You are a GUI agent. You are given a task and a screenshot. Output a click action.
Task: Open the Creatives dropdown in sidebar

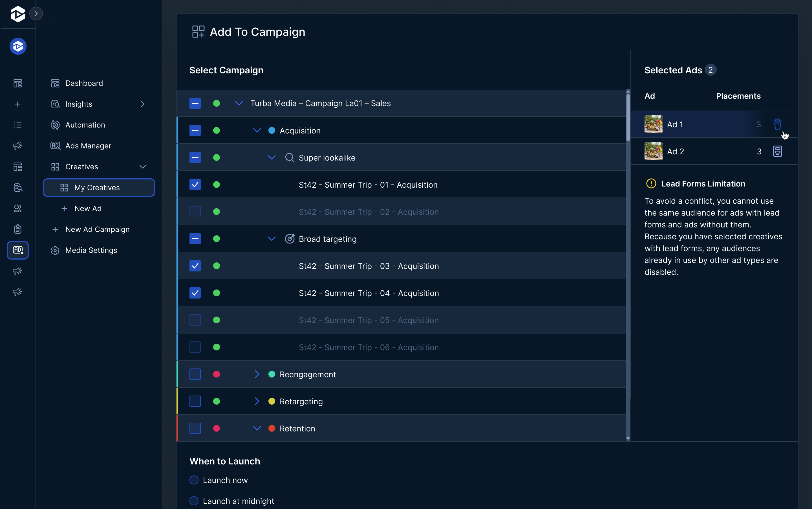pyautogui.click(x=143, y=166)
